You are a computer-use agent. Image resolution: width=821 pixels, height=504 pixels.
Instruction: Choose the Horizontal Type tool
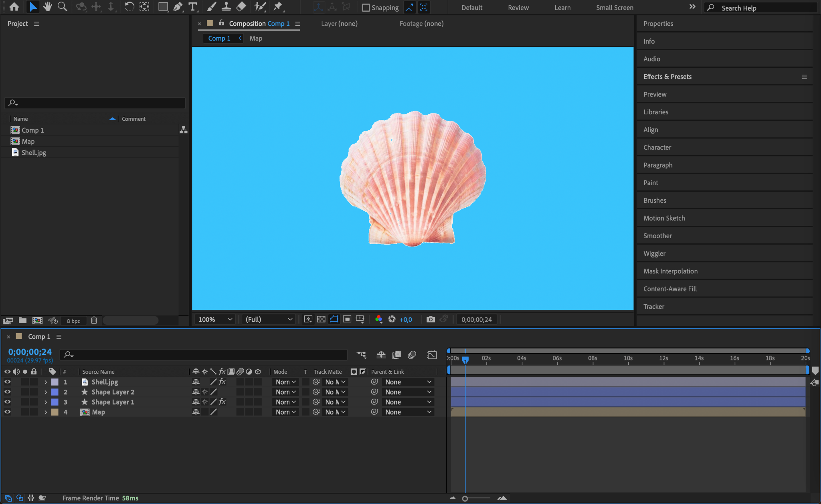(193, 7)
